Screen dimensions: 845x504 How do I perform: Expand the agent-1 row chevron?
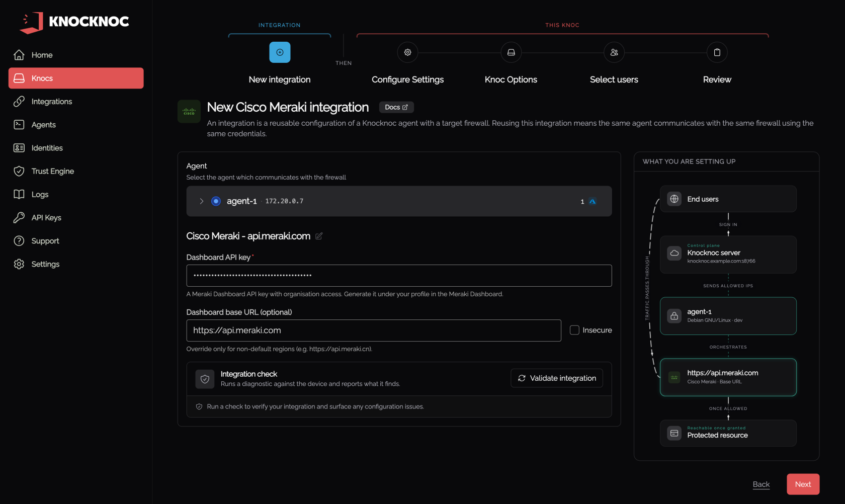tap(202, 201)
